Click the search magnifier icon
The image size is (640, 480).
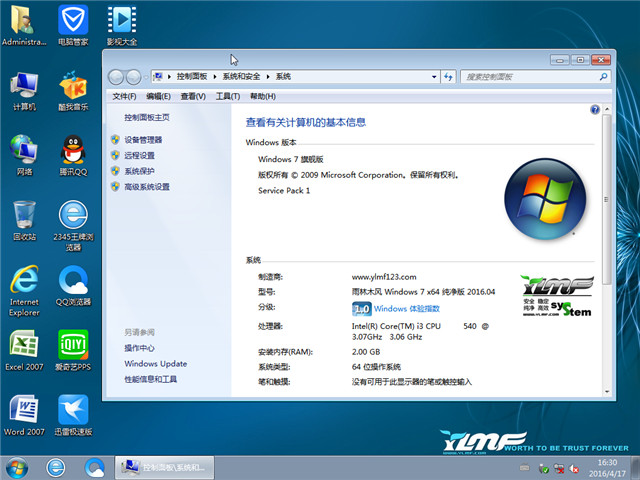click(x=603, y=77)
